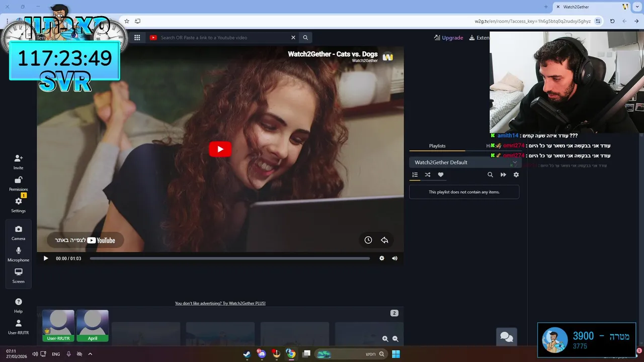Expand Watch2Gether Default playlist dropdown
This screenshot has height=362, width=644.
click(x=464, y=162)
